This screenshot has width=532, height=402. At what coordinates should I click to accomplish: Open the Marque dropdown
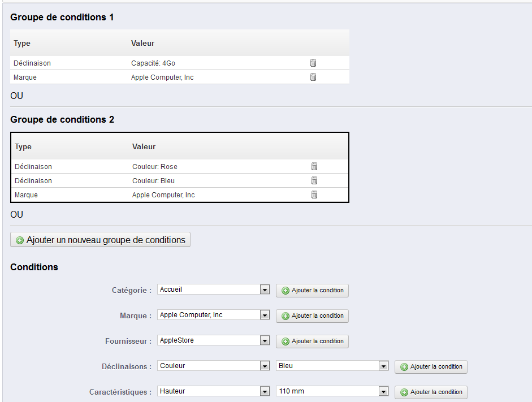click(x=213, y=315)
